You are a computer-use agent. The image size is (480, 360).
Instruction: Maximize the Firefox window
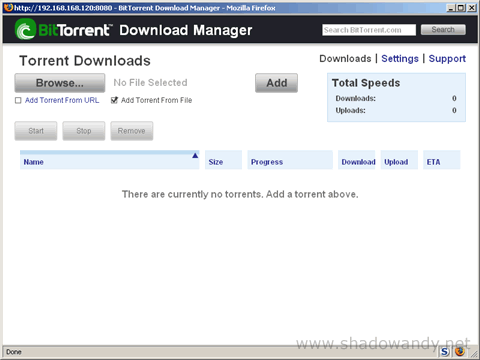(x=461, y=8)
